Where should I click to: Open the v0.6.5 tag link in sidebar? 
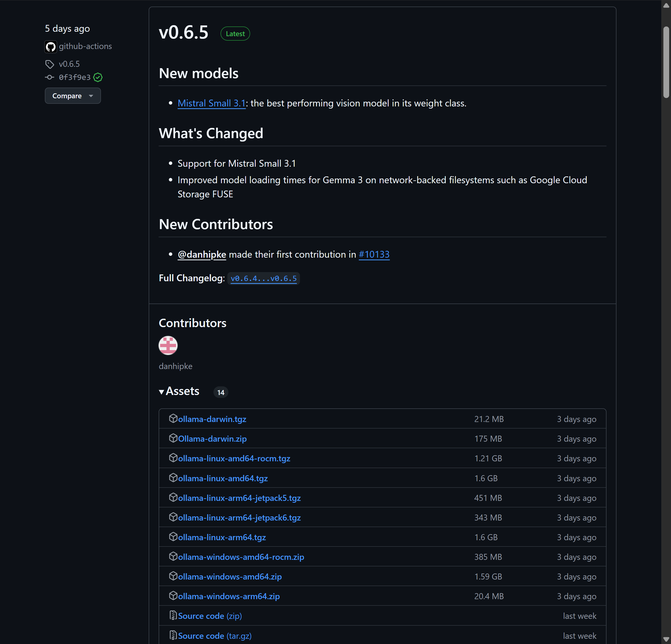(69, 64)
